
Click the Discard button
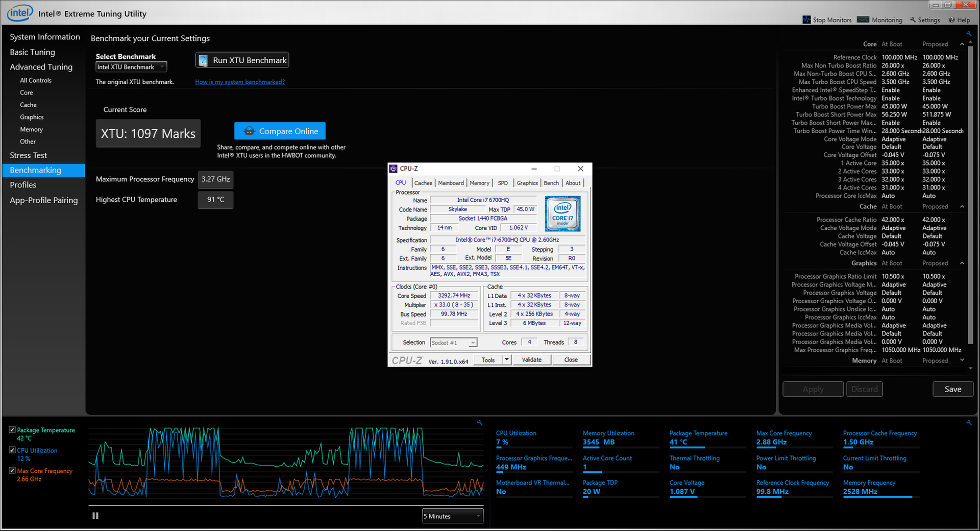(x=864, y=389)
